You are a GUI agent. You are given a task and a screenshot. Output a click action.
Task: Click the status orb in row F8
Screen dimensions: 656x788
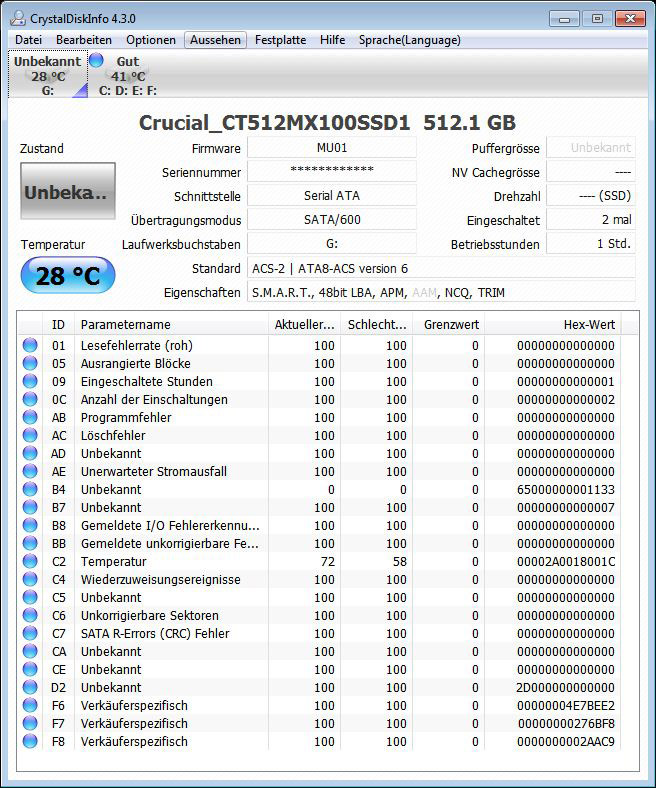30,741
